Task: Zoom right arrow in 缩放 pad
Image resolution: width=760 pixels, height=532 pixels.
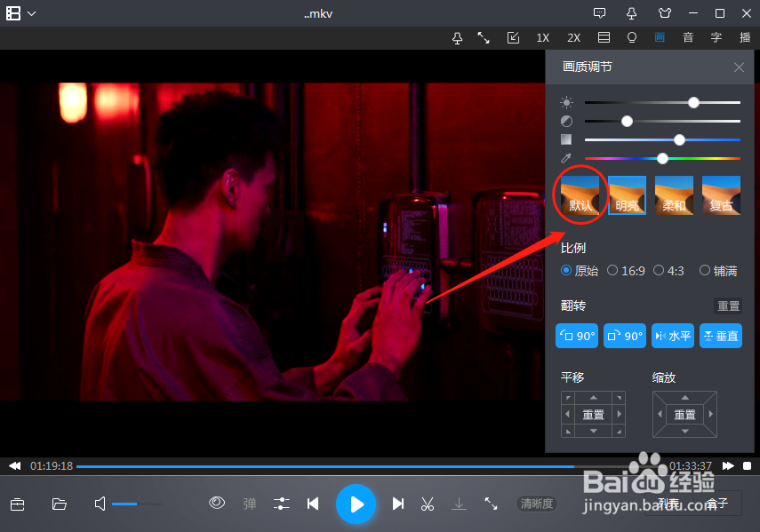Action: coord(711,415)
